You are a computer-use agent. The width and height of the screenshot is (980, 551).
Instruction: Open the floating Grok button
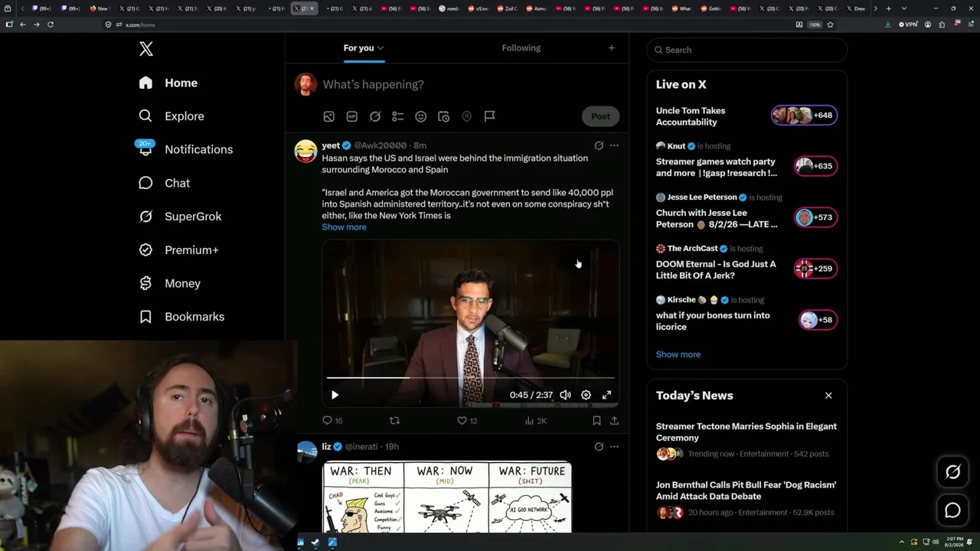click(952, 472)
